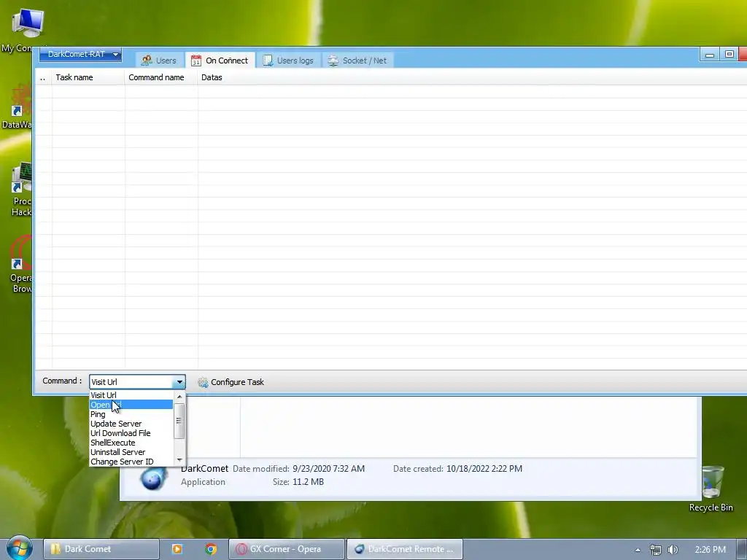747x560 pixels.
Task: Select the On Connect tab
Action: [220, 61]
